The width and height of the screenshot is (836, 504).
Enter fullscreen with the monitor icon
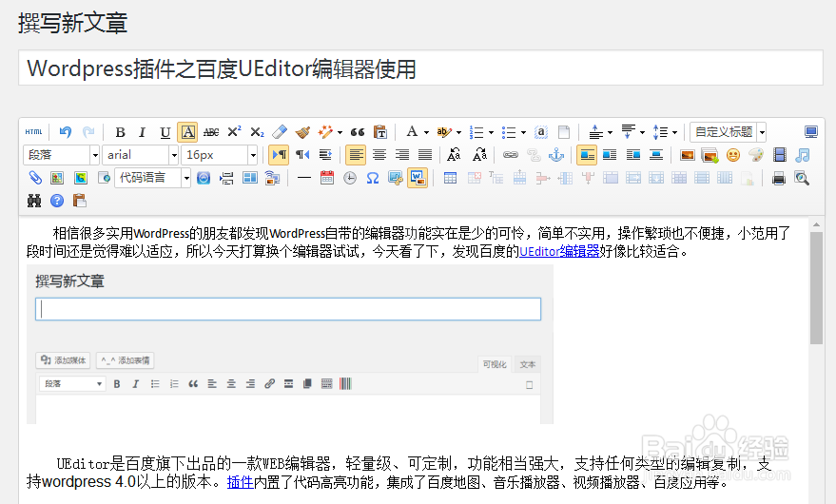tap(811, 132)
